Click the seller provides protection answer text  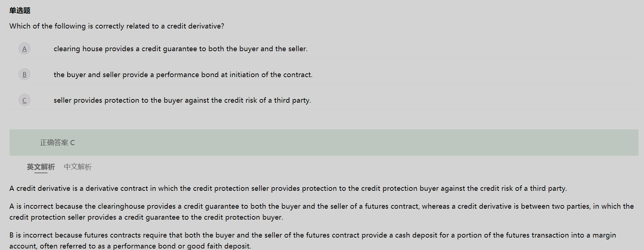click(x=182, y=100)
